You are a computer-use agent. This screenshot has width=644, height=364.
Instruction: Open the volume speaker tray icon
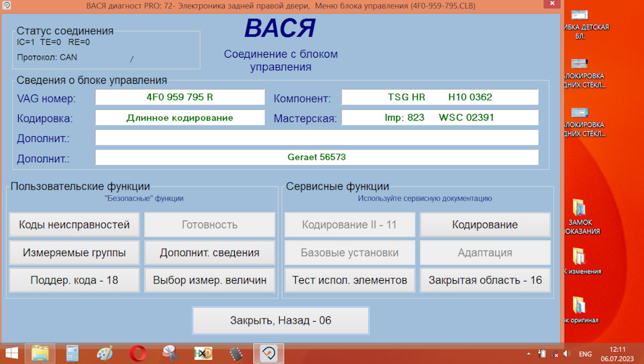568,354
